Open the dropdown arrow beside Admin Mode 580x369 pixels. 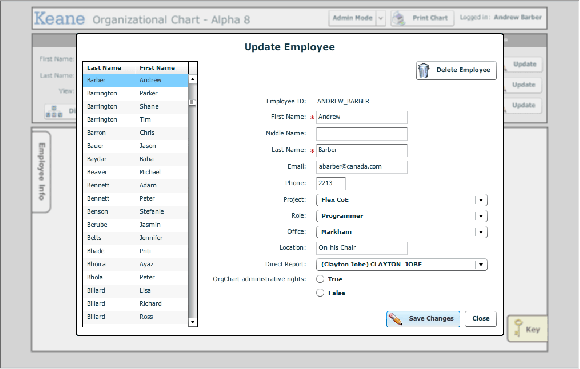tap(381, 18)
